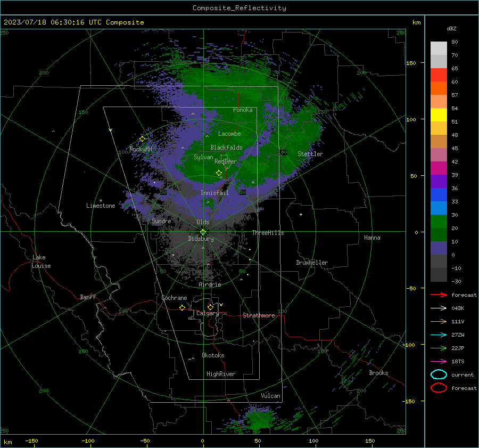Click the Lacombe town label

coord(229,134)
